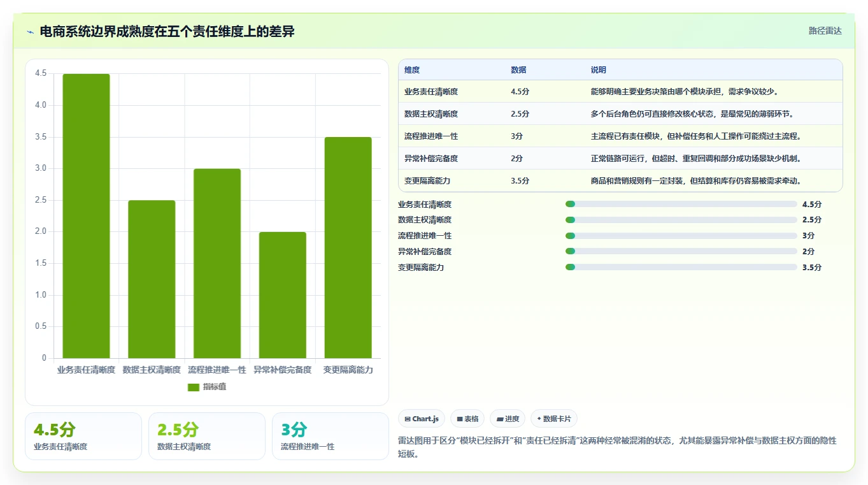The width and height of the screenshot is (868, 485).
Task: Click the 业务责任清晰度 progress bar
Action: tap(681, 204)
